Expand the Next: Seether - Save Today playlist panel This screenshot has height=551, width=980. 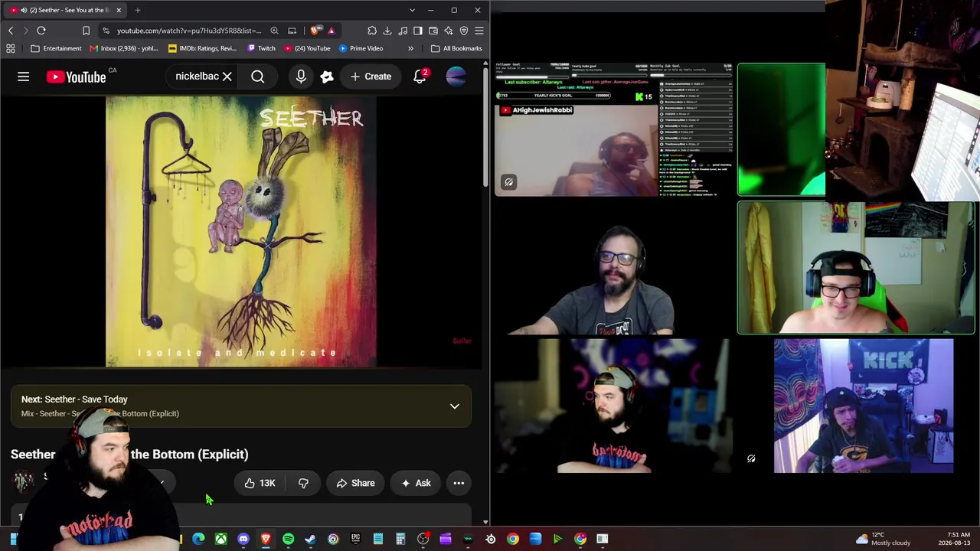click(x=455, y=406)
